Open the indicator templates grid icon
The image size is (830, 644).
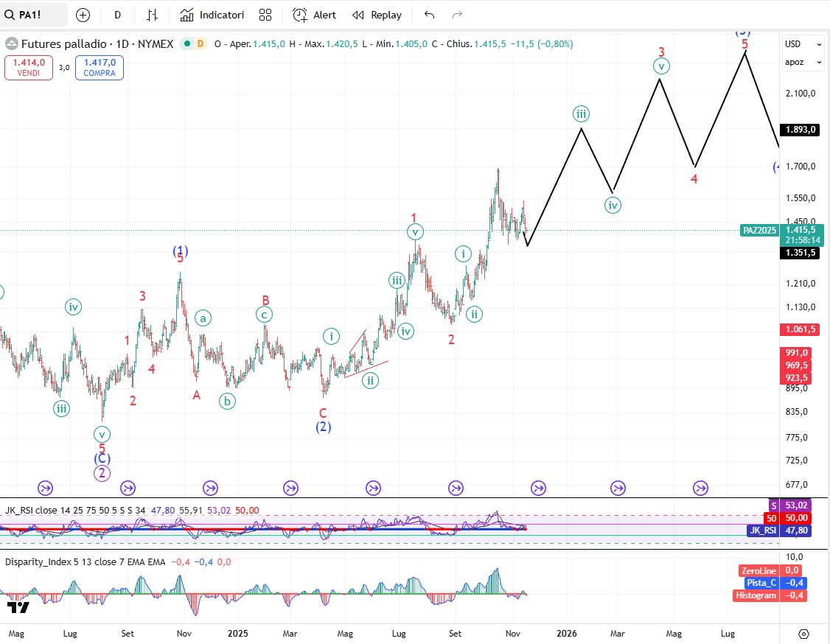pyautogui.click(x=265, y=15)
